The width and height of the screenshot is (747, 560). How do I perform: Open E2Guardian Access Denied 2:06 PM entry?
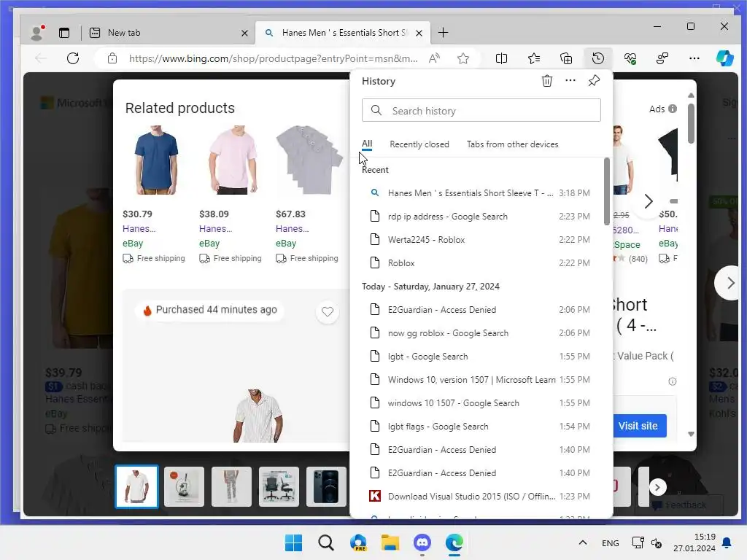coord(480,309)
